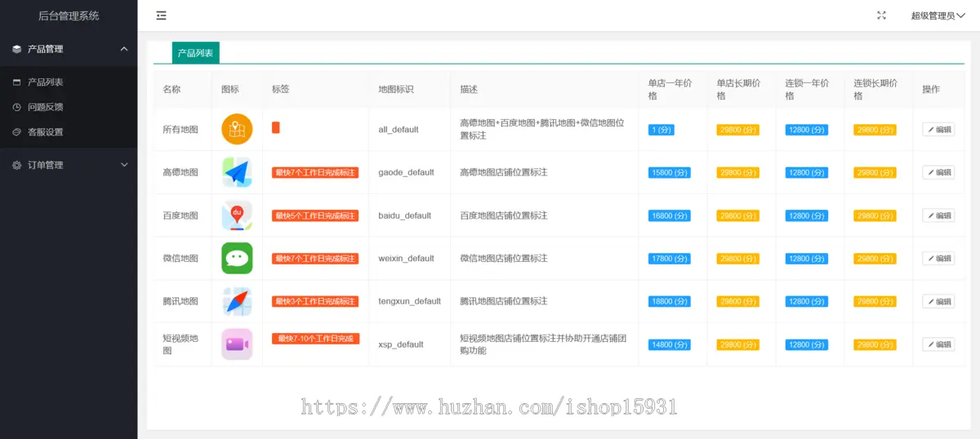Image resolution: width=980 pixels, height=439 pixels.
Task: Click the 连锁一年价格 column header
Action: (x=807, y=89)
